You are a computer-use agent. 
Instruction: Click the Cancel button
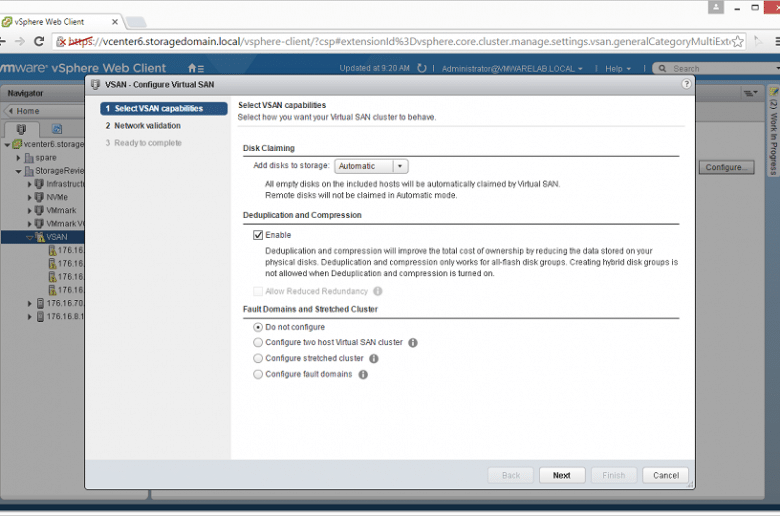click(x=666, y=475)
